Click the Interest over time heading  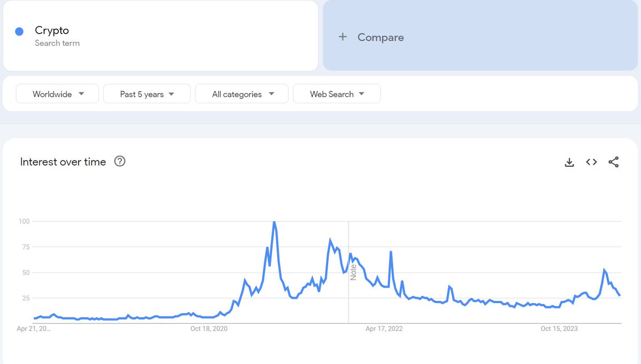pos(63,162)
